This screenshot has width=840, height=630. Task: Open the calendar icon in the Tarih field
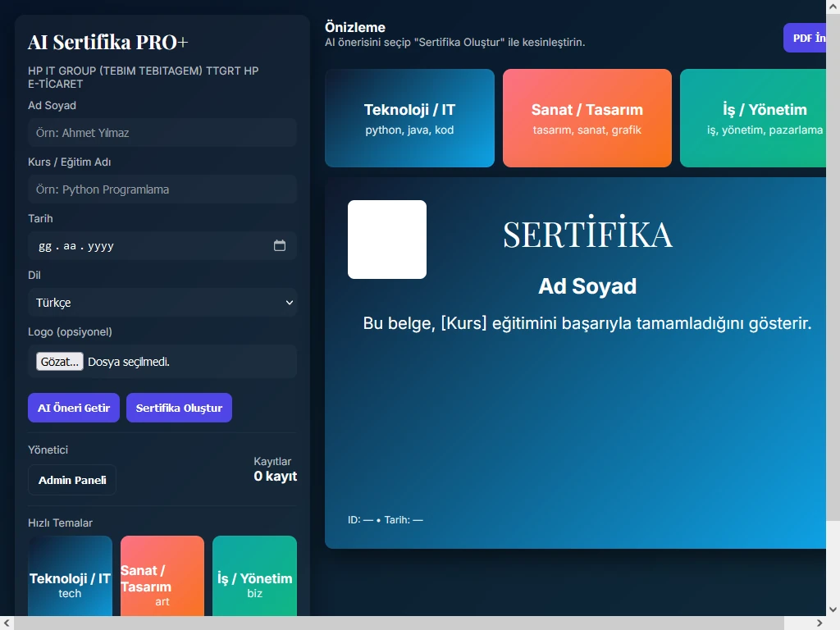(280, 245)
